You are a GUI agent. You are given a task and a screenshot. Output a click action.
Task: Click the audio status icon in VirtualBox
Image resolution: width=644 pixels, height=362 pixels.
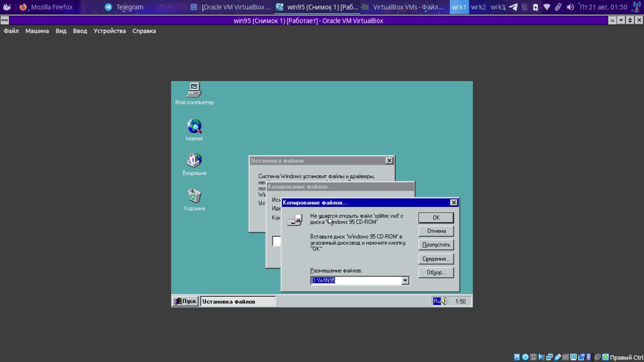(541, 357)
